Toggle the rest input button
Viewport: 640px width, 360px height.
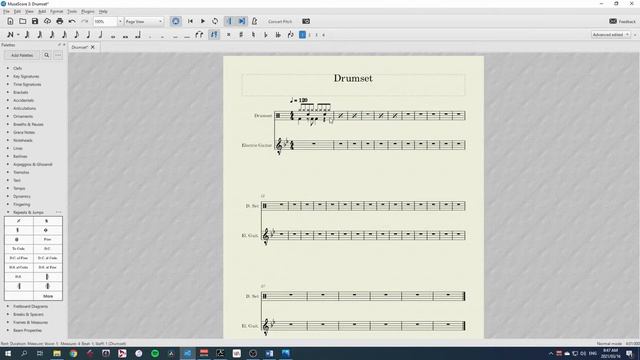point(214,35)
